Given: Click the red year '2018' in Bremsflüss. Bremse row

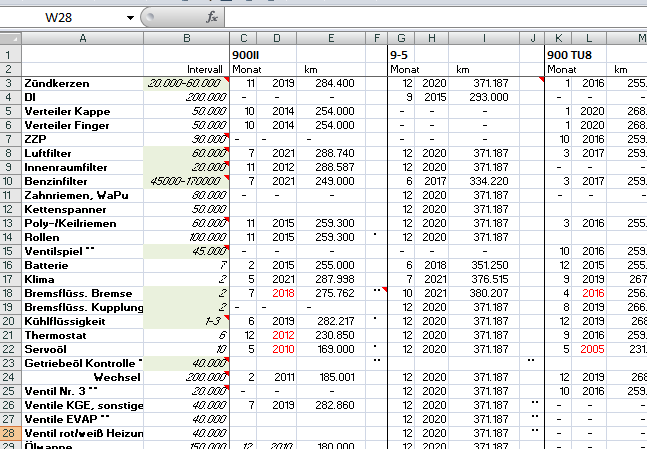Looking at the screenshot, I should [276, 293].
